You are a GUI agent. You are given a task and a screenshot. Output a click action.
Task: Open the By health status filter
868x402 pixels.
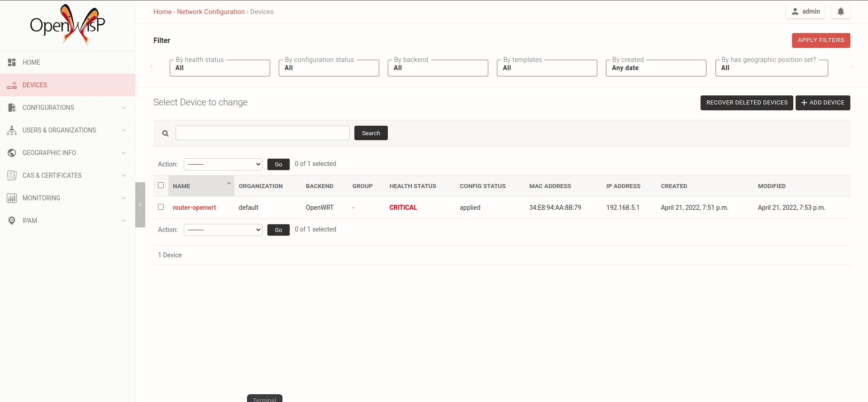click(219, 68)
